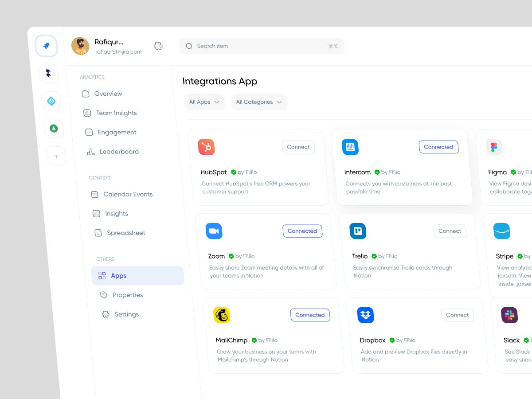Open the All Categories dropdown
Viewport: 532px width, 399px height.
point(259,102)
